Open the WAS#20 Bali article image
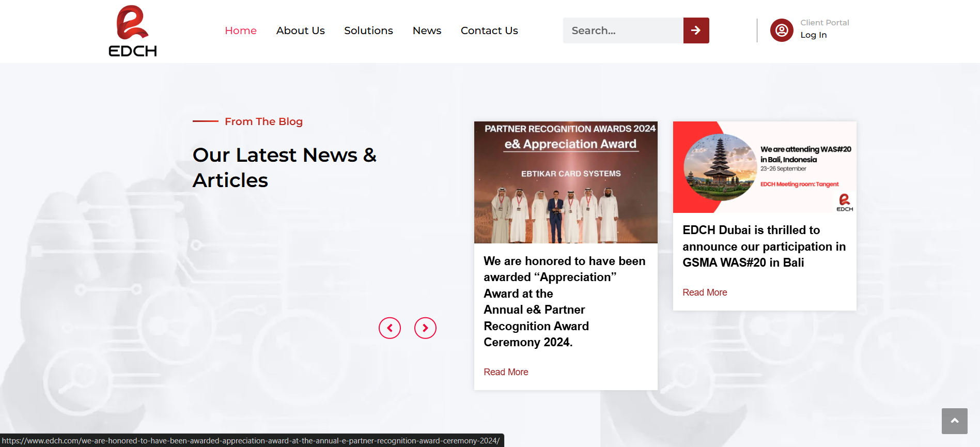980x447 pixels. tap(765, 167)
